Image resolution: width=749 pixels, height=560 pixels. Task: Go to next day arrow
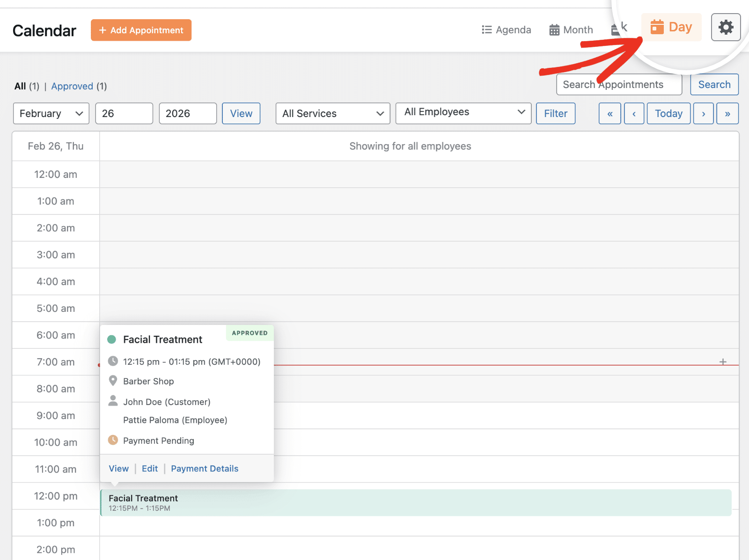tap(703, 114)
